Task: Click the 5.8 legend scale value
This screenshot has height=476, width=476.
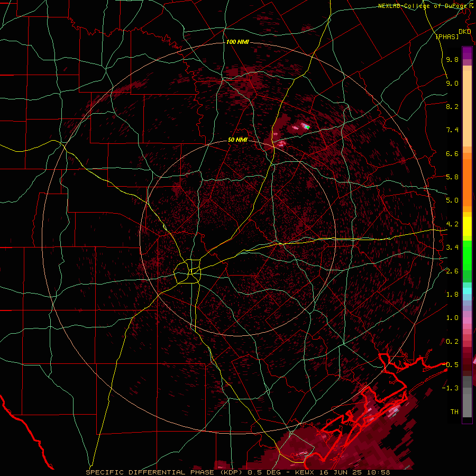Action: 452,177
